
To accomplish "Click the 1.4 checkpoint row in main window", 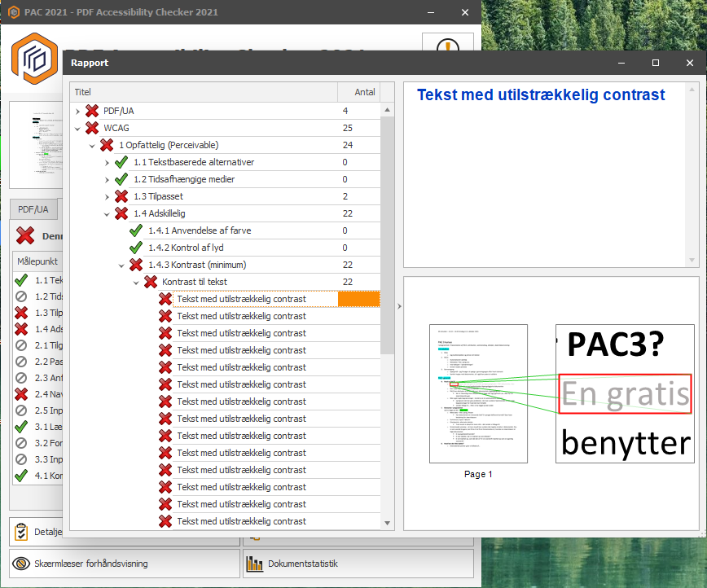I will [39, 329].
